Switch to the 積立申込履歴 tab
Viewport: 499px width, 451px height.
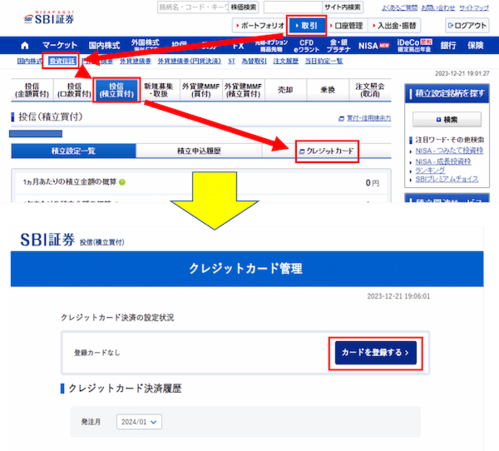coord(199,151)
